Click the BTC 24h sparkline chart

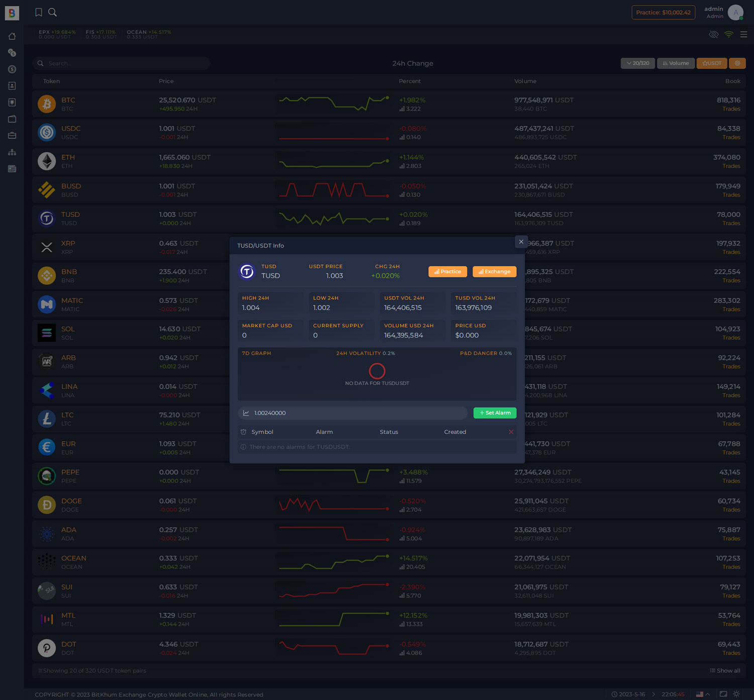[334, 103]
